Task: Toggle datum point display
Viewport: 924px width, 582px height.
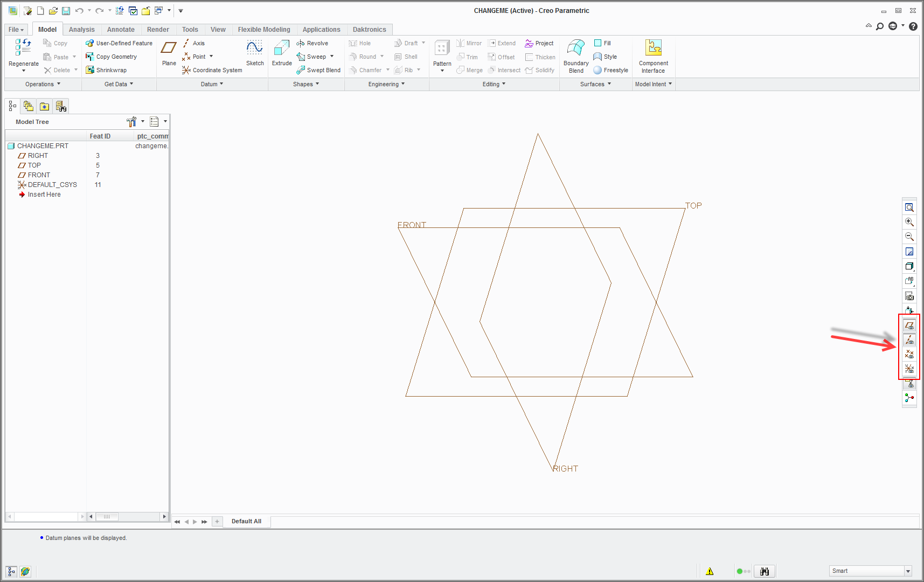Action: click(x=909, y=354)
